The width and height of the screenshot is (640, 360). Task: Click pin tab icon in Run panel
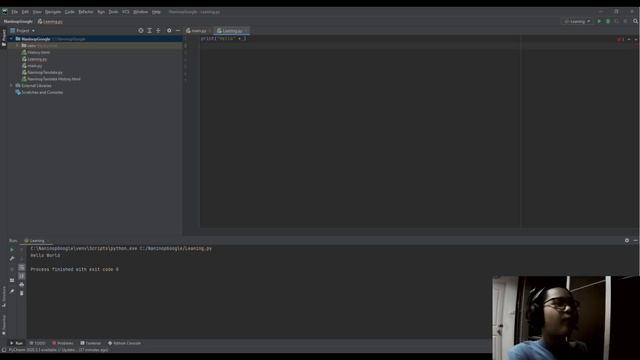tap(12, 291)
